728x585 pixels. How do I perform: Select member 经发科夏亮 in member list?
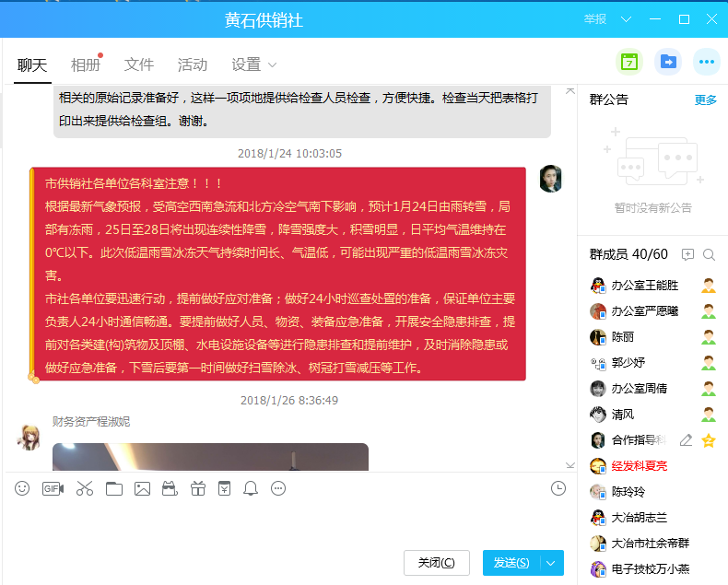(639, 466)
